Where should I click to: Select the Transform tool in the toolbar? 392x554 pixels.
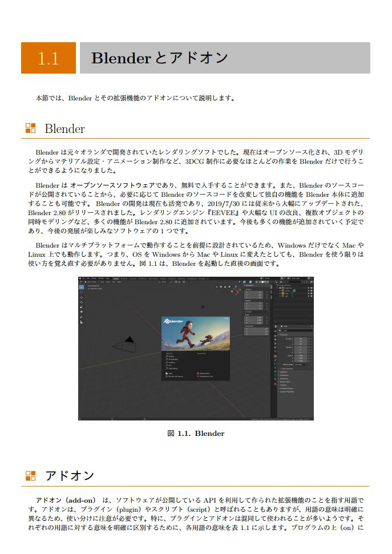point(81,312)
